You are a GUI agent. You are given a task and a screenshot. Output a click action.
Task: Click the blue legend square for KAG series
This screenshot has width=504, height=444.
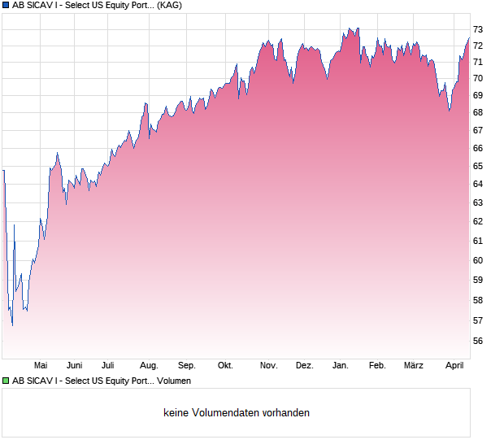pyautogui.click(x=6, y=6)
